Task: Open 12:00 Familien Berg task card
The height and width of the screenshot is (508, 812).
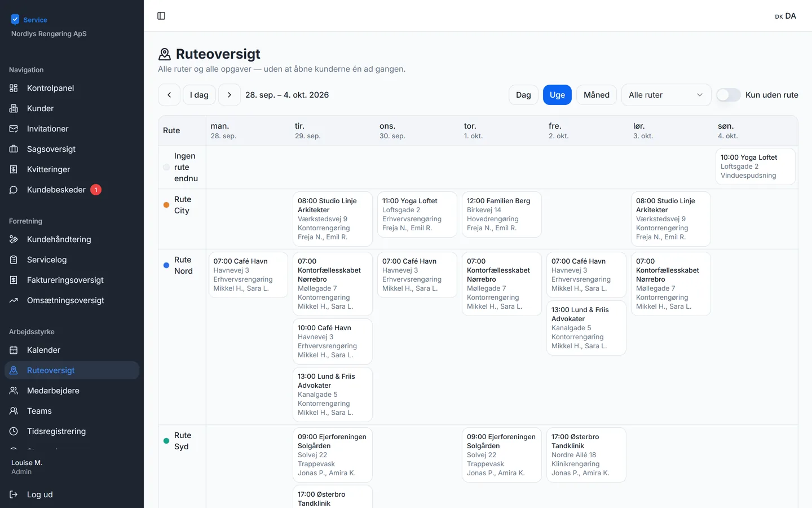Action: tap(502, 214)
